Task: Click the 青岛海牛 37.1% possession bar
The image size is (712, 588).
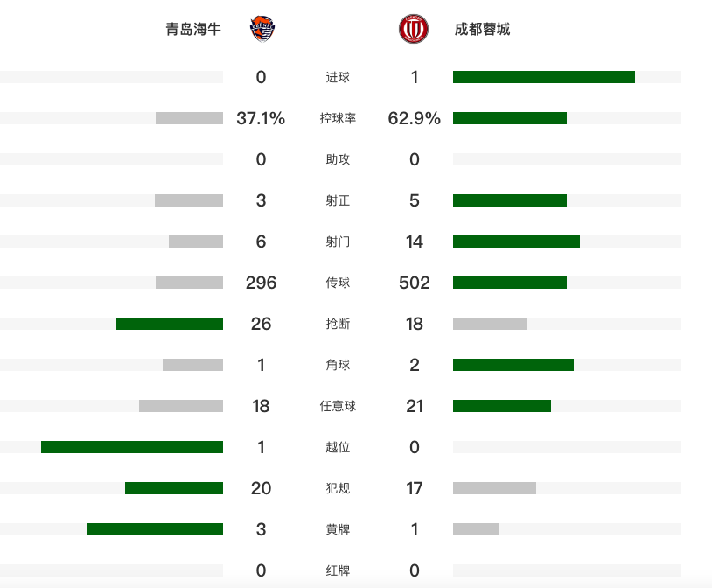Action: [x=189, y=118]
